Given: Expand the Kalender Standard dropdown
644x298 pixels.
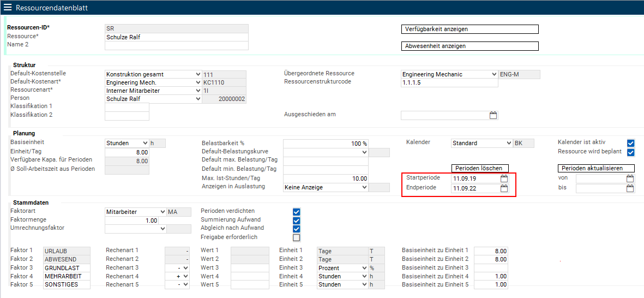Looking at the screenshot, I should [x=508, y=143].
